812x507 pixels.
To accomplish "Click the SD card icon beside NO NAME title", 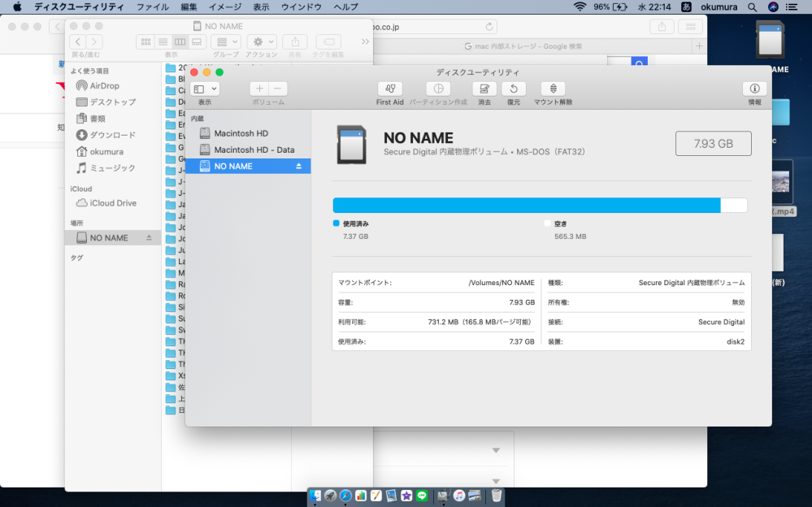I will point(352,145).
